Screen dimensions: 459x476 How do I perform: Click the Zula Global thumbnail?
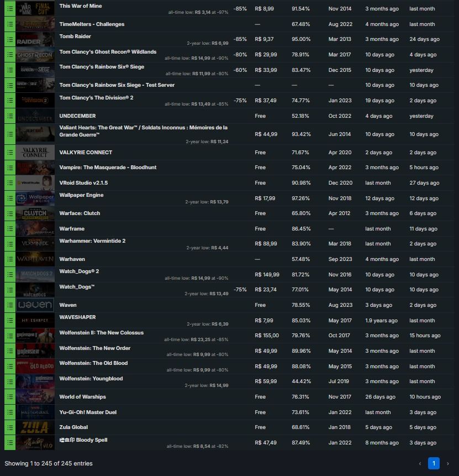pyautogui.click(x=35, y=427)
